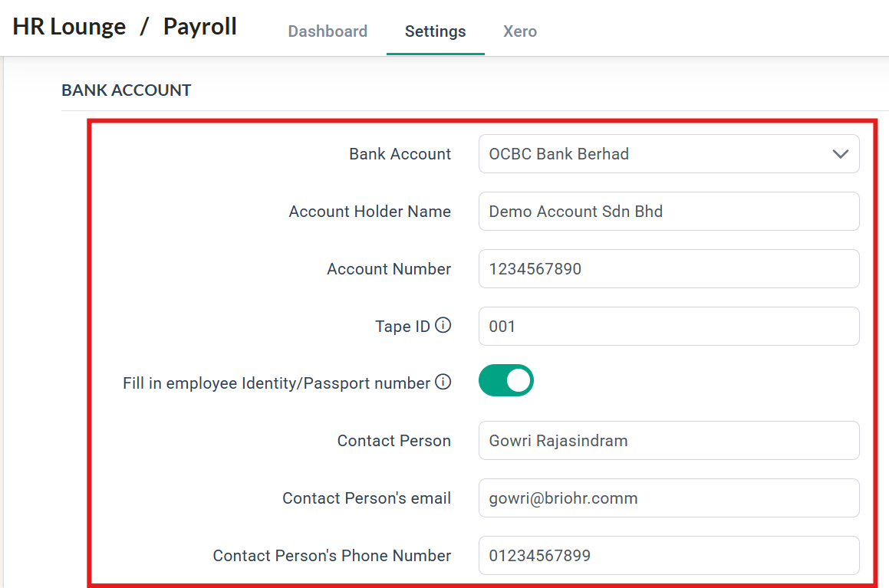
Task: Click info icon next to Identity/Passport number
Action: coord(443,383)
